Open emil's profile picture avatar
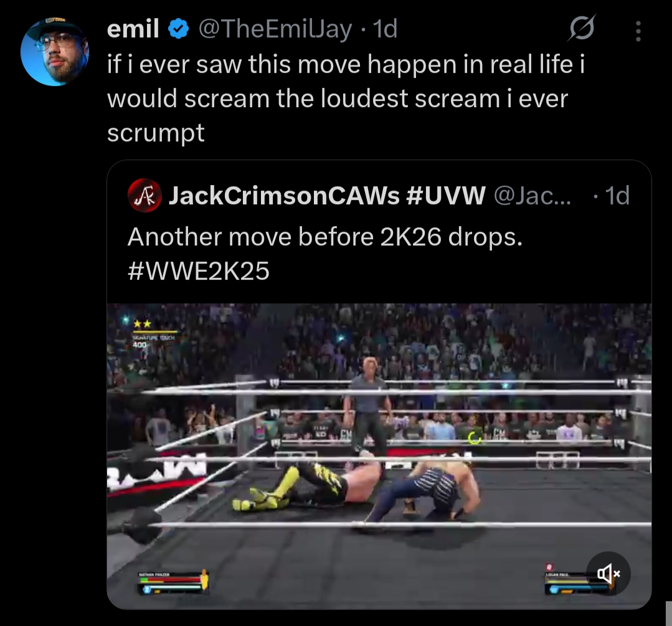The width and height of the screenshot is (672, 626). pyautogui.click(x=54, y=52)
